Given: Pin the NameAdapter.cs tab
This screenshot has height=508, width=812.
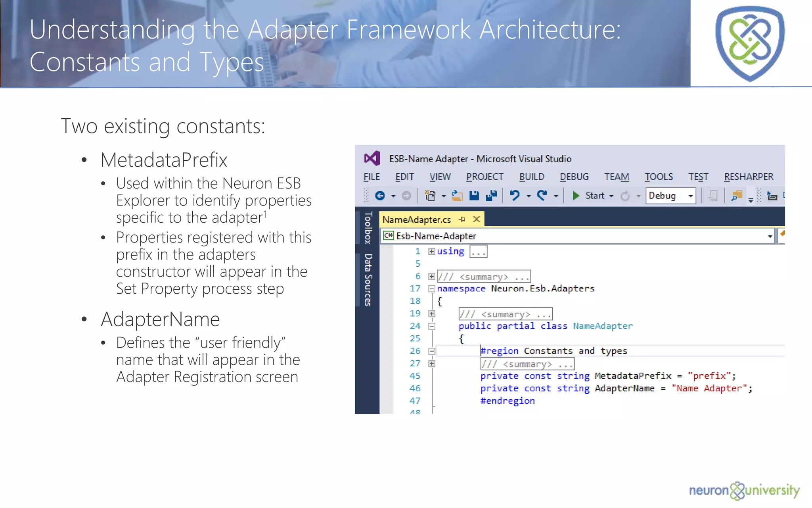Looking at the screenshot, I should [x=462, y=219].
